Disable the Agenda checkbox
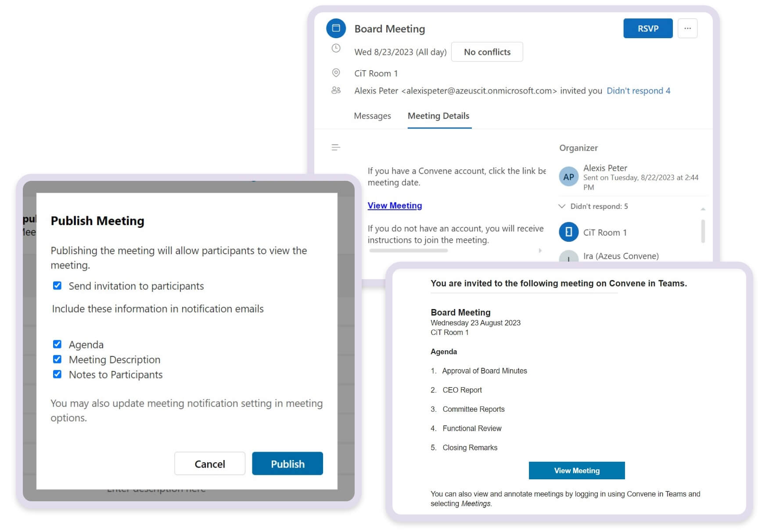 (57, 344)
